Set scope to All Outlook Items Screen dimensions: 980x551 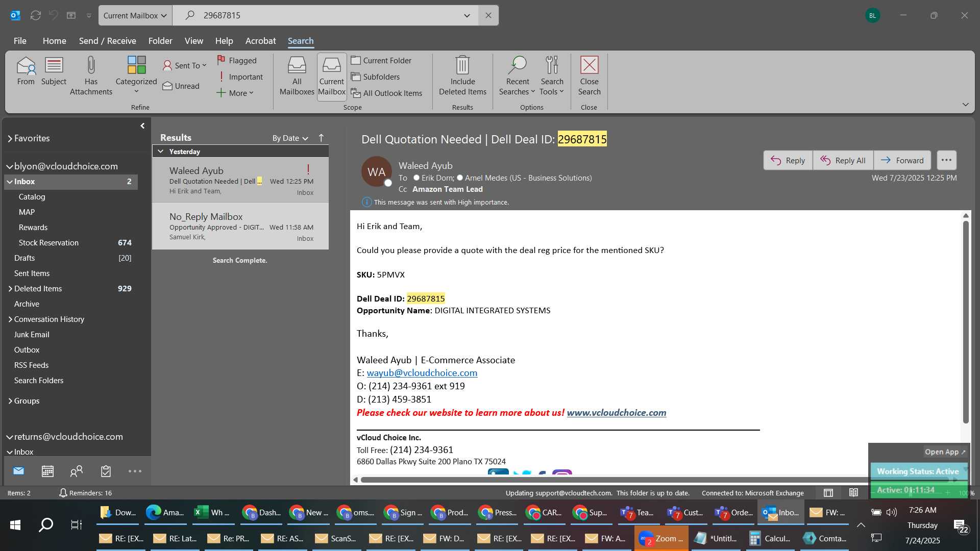pyautogui.click(x=386, y=93)
